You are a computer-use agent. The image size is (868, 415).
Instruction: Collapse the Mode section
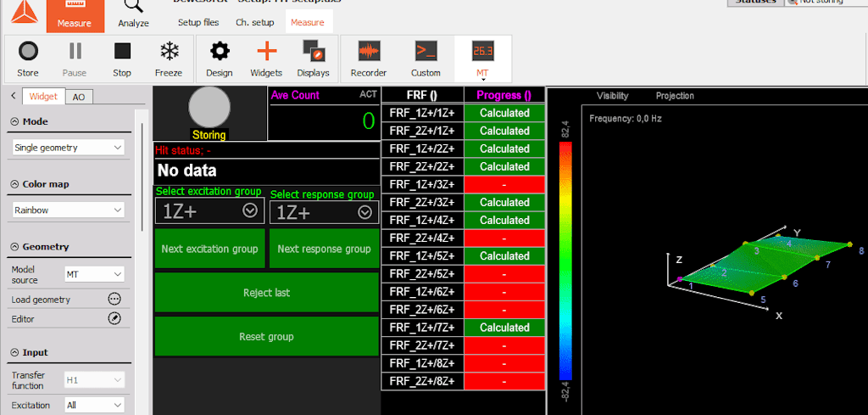coord(14,121)
